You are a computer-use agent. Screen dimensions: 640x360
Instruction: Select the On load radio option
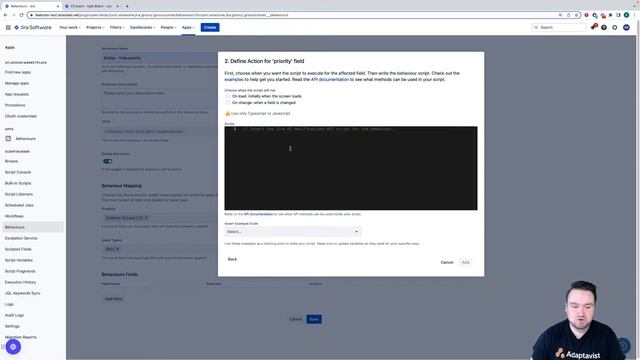tap(228, 96)
